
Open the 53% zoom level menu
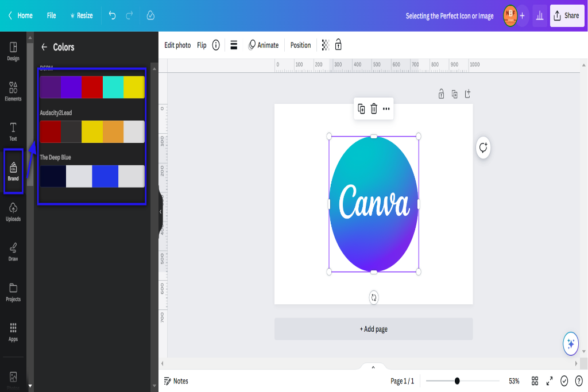514,381
